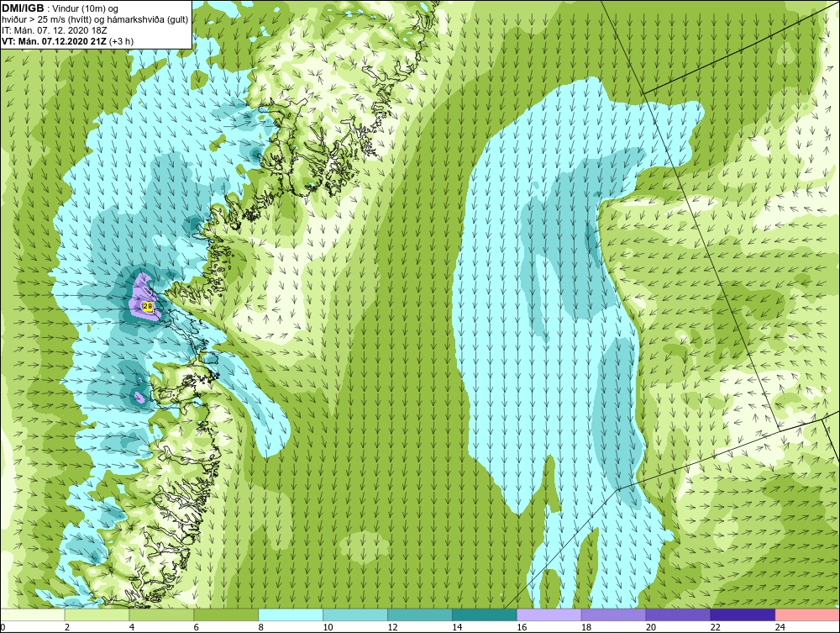Click the legend value label 6

tap(196, 627)
